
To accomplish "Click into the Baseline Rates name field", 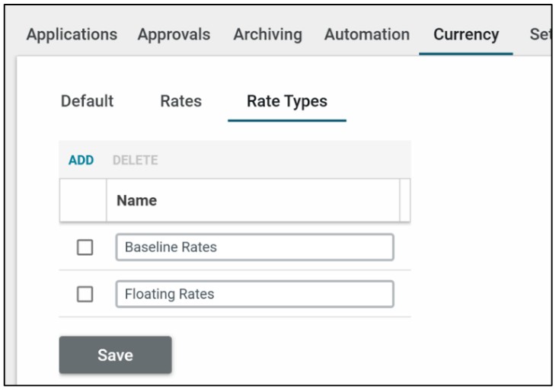I will point(254,247).
